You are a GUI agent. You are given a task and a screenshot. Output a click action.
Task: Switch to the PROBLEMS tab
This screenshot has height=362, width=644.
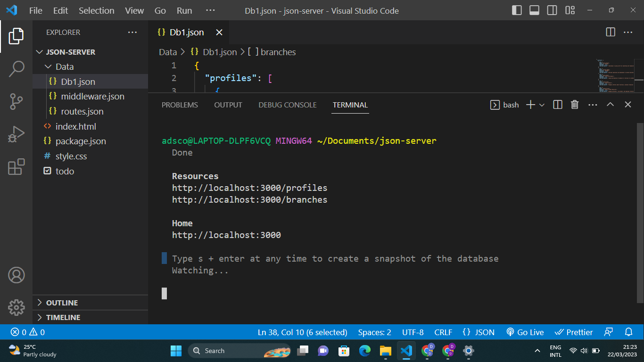180,105
